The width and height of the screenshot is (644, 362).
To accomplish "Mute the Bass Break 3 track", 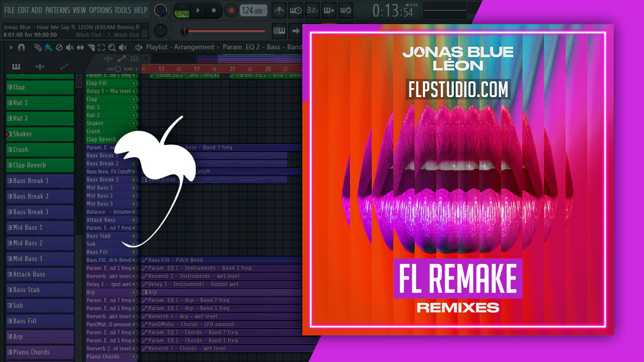I will [x=134, y=179].
